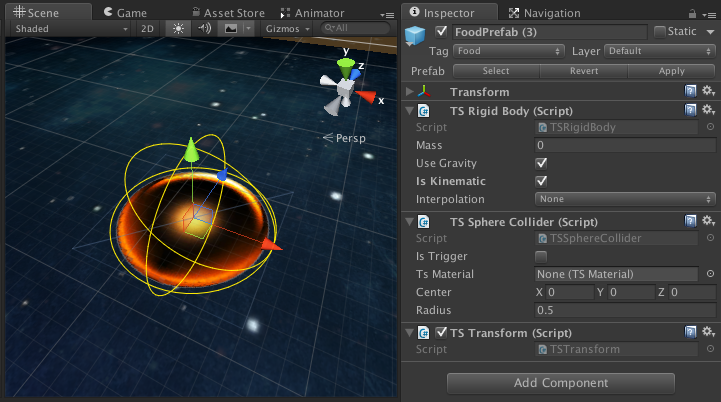The width and height of the screenshot is (721, 402).
Task: Toggle Is Kinematic checkbox
Action: coord(541,181)
